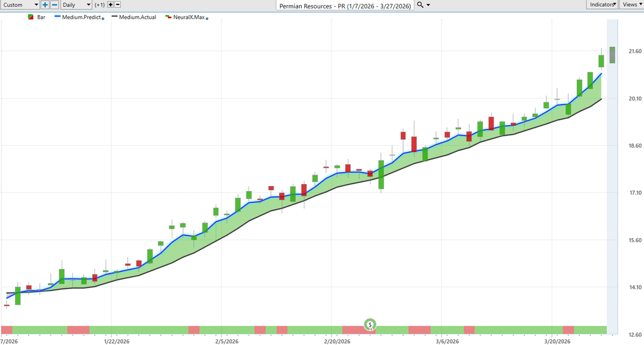644x345 pixels.
Task: Open the Indicators menu
Action: [x=602, y=4]
